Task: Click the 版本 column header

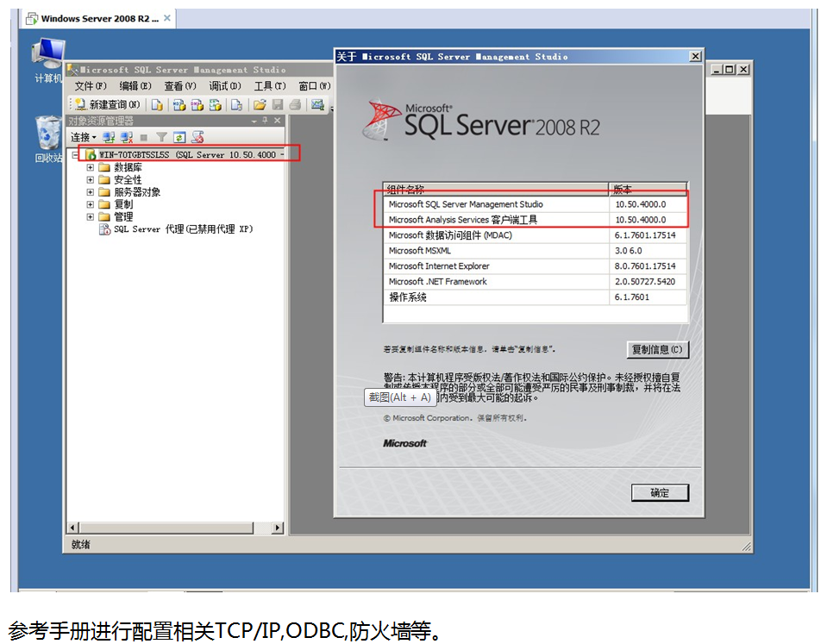Action: click(648, 189)
